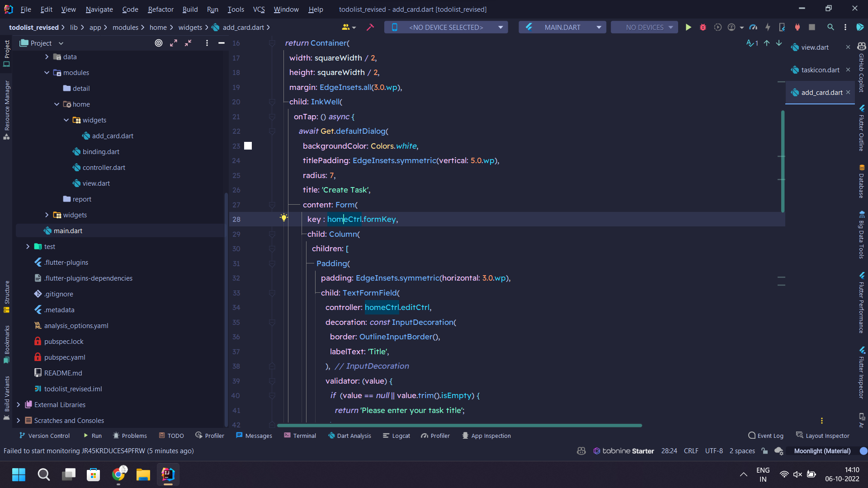
Task: Collapse all in Project panel
Action: click(x=188, y=43)
